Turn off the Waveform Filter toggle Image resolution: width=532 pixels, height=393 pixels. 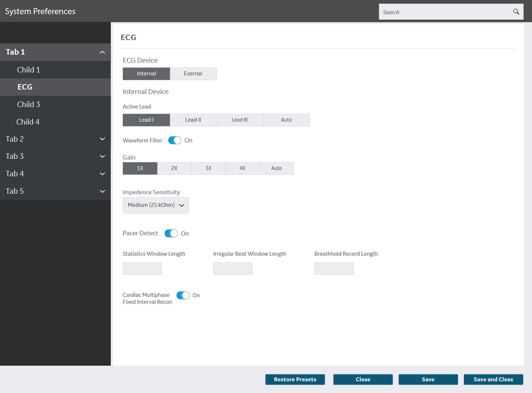175,140
